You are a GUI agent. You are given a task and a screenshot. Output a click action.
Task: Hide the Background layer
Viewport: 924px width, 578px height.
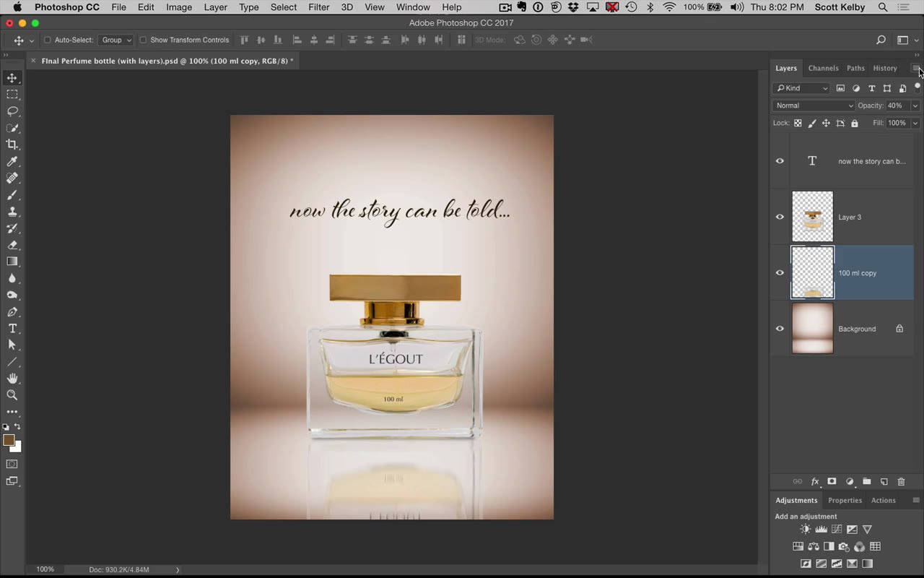pos(780,329)
